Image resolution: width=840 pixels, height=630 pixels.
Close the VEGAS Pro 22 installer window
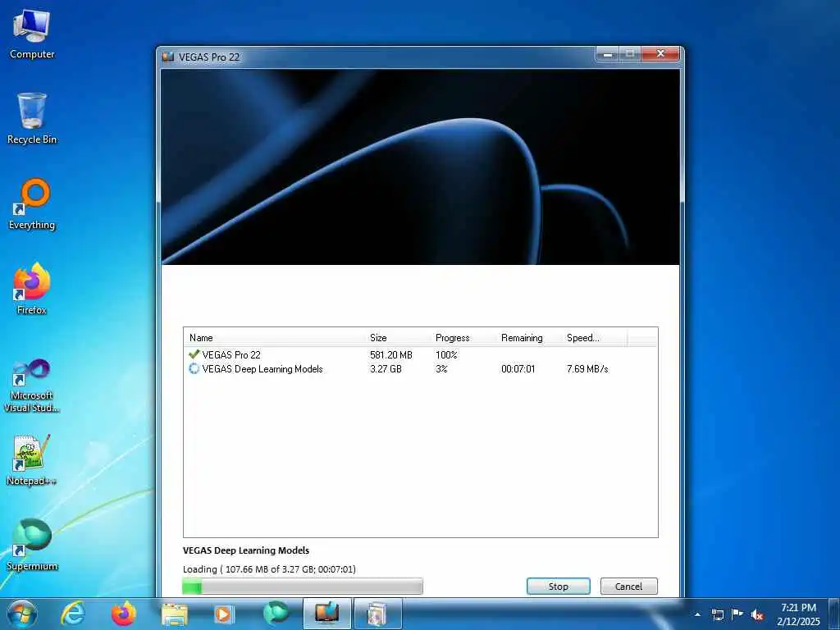660,54
